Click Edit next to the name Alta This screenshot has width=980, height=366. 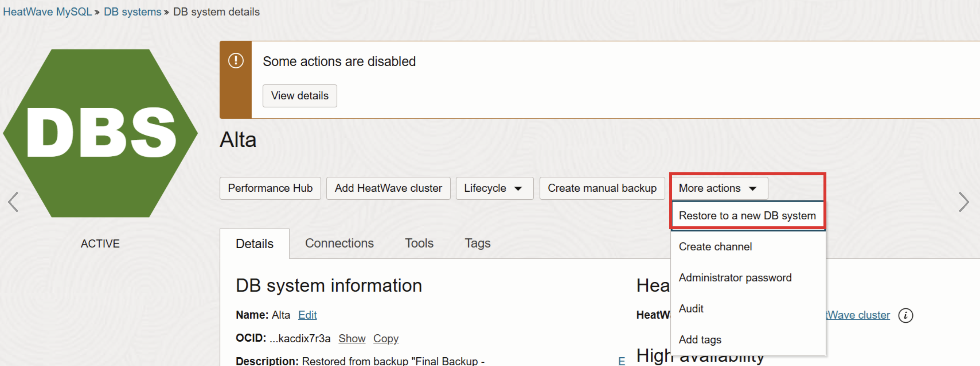307,315
